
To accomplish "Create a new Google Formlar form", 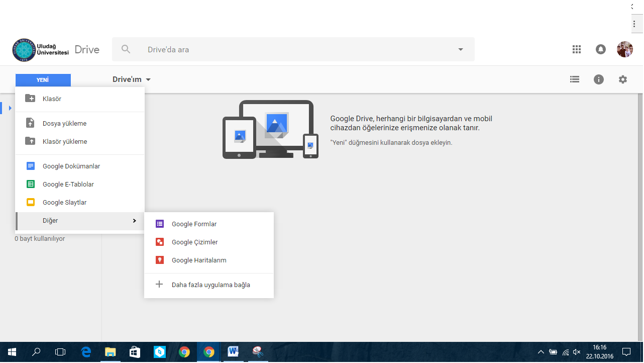I will point(209,224).
